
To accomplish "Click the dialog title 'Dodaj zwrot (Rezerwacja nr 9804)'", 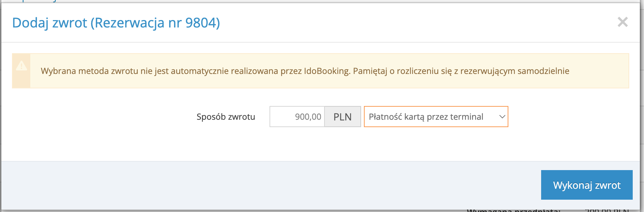I will (116, 24).
